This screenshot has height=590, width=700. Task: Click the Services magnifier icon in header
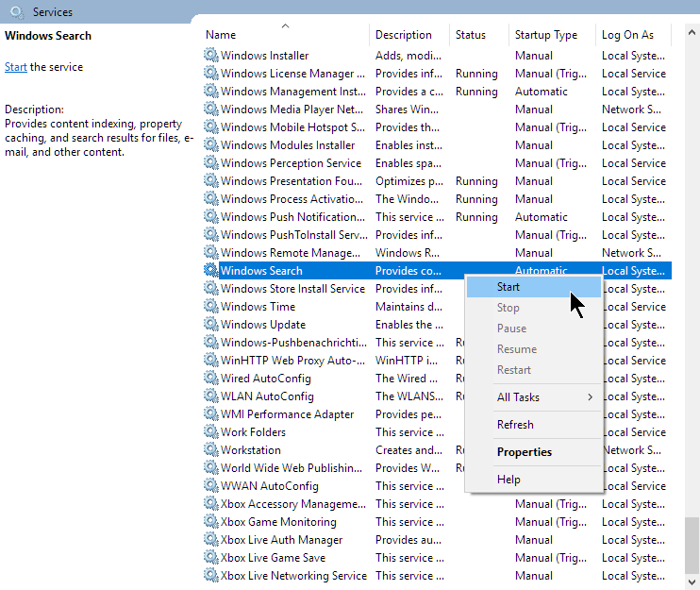coord(16,12)
